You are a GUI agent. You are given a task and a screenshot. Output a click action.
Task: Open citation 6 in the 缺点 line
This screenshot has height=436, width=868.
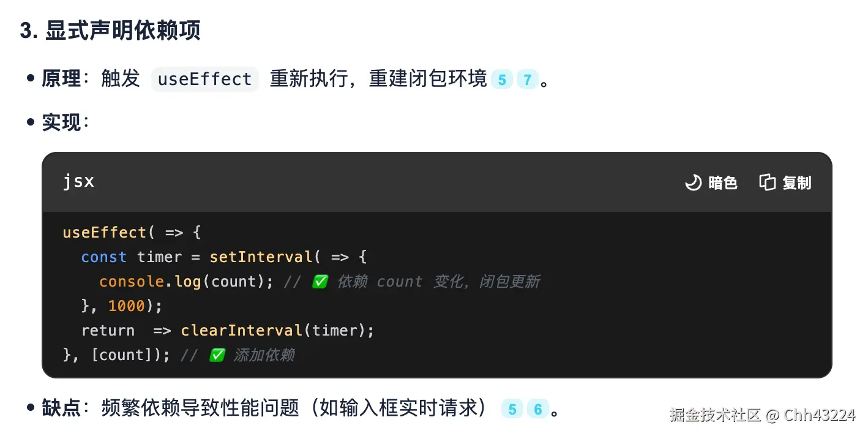point(538,409)
